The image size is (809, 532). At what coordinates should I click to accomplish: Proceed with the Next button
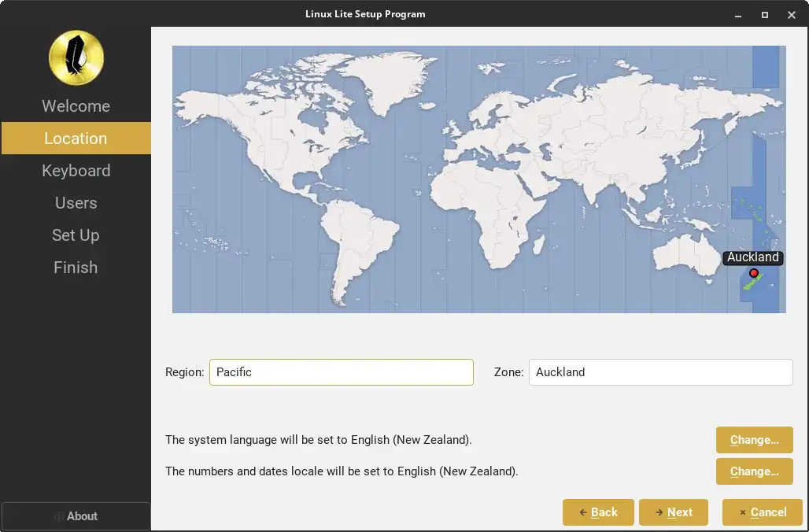674,512
